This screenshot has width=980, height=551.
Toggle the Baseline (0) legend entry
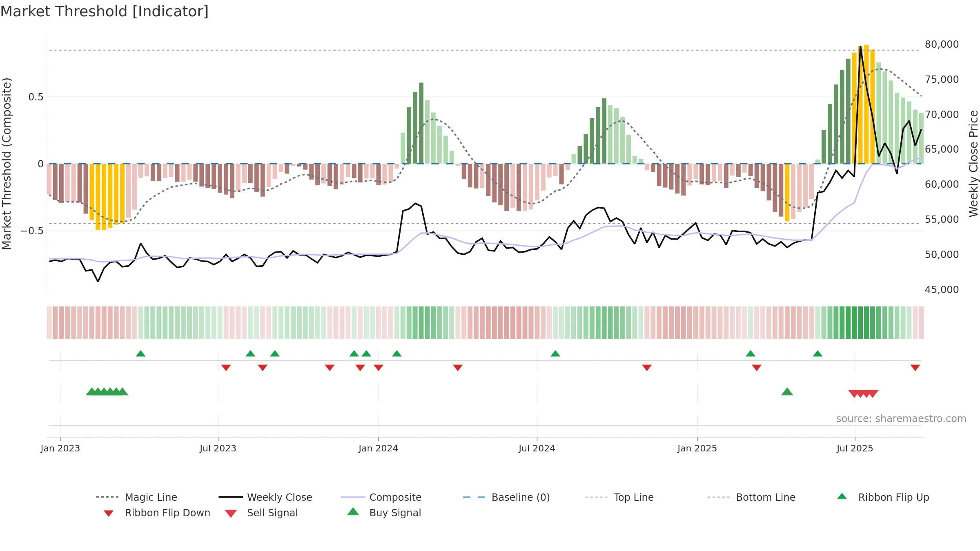point(506,497)
